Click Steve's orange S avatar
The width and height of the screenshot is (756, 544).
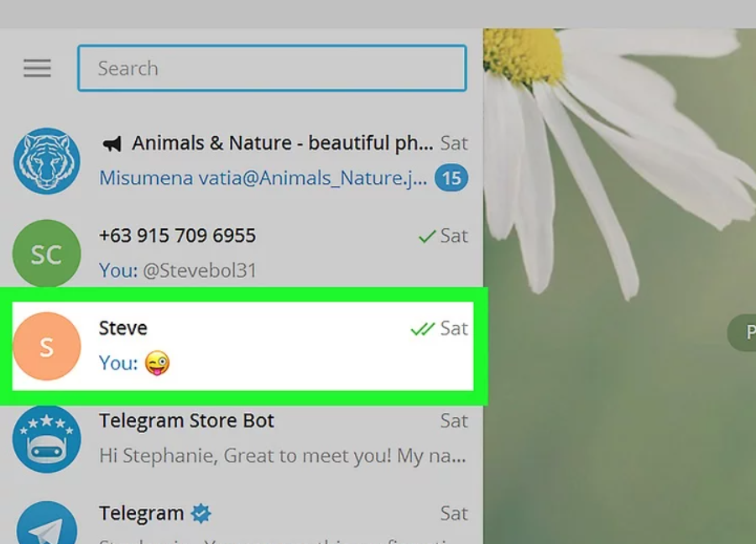click(47, 346)
